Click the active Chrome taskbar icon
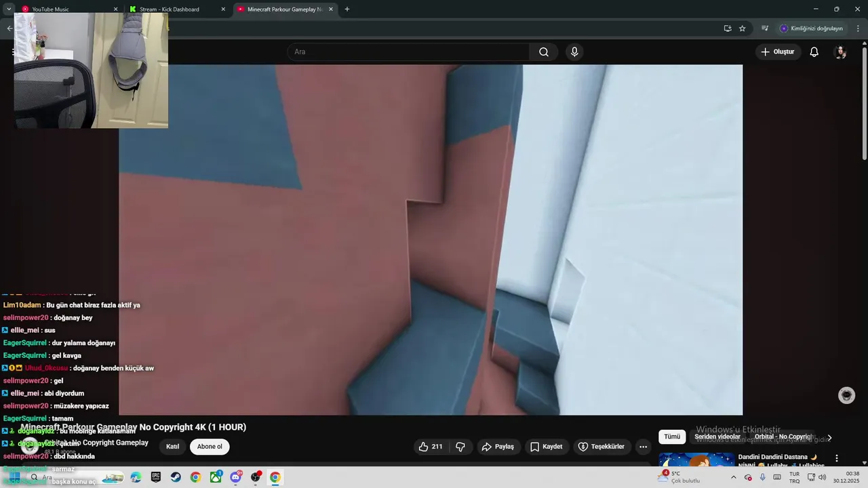Screen dimensions: 868x488 (275, 477)
